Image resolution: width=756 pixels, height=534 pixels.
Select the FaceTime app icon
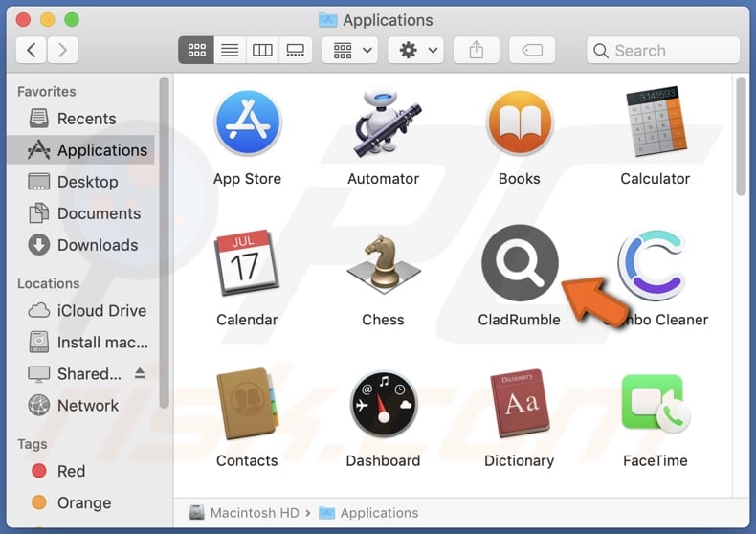pos(655,404)
